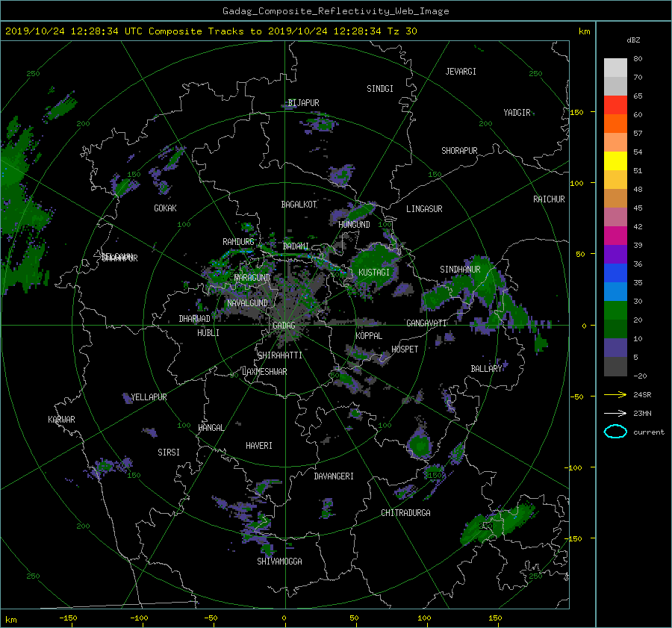Click the UTC Composite Tracks timestamp header
This screenshot has height=628, width=672.
211,31
